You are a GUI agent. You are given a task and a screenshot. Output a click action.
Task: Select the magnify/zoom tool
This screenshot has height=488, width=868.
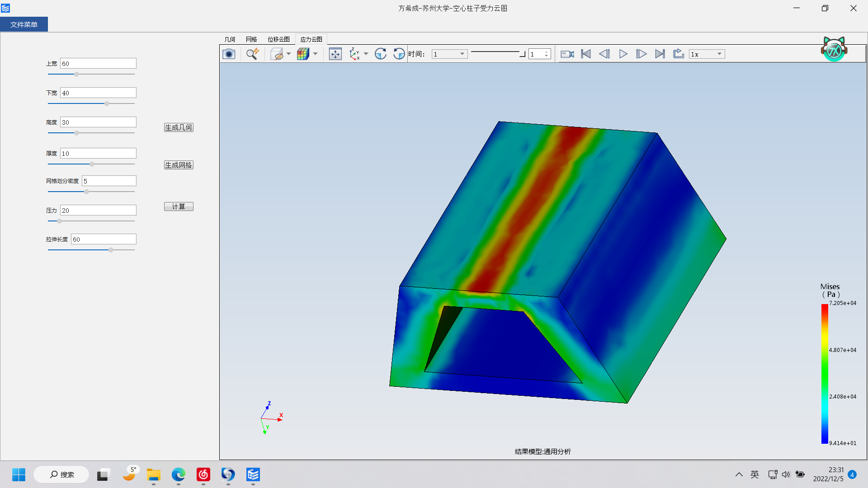[253, 54]
